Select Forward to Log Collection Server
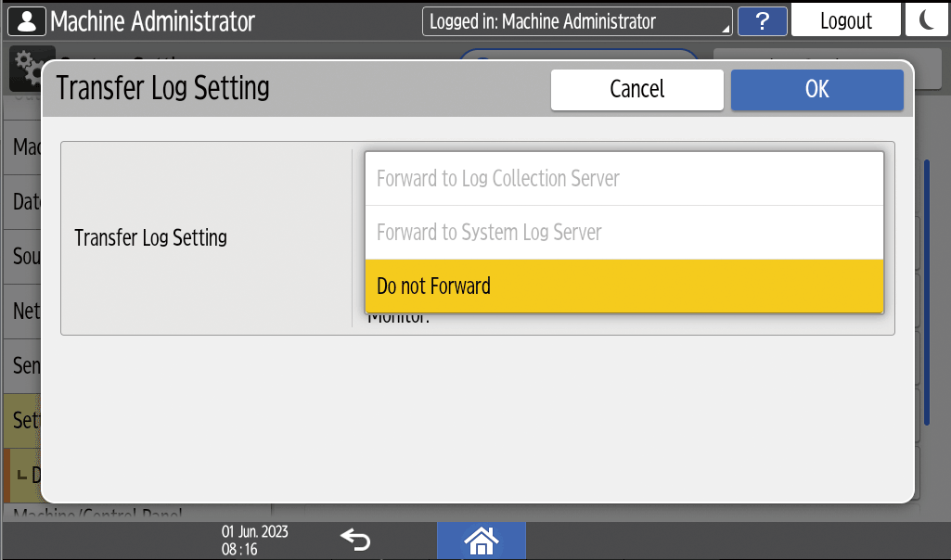This screenshot has height=560, width=951. click(x=623, y=179)
